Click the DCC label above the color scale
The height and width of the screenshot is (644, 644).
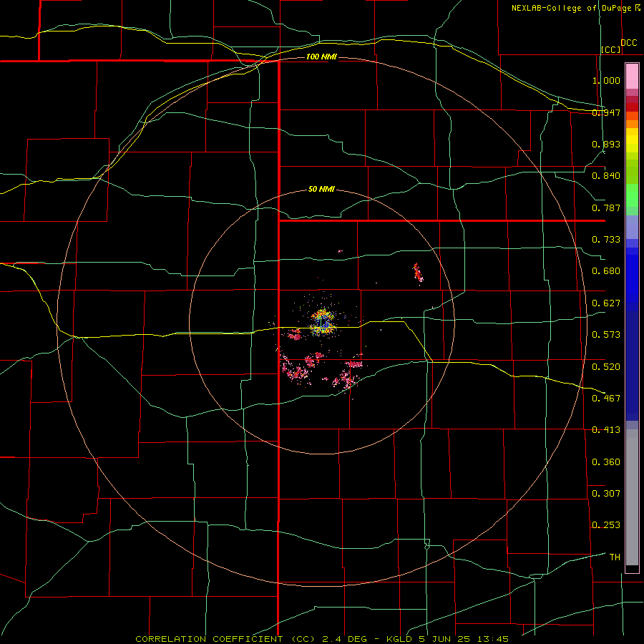629,43
